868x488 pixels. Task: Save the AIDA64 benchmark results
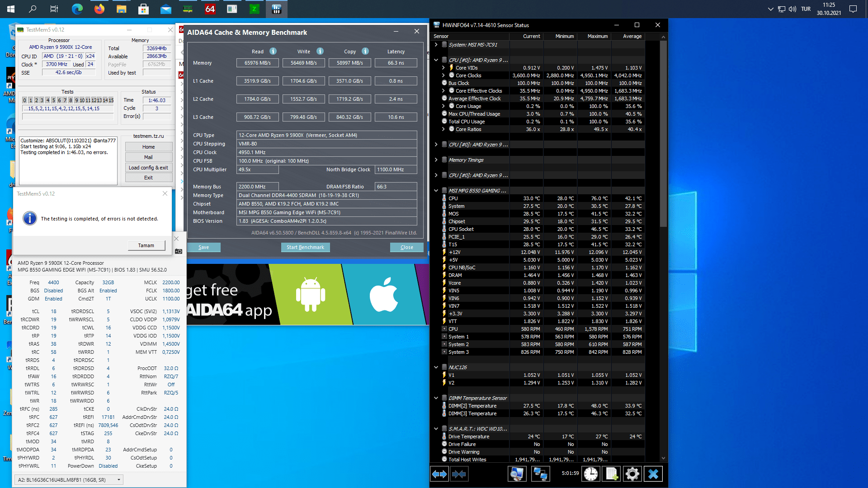click(204, 247)
